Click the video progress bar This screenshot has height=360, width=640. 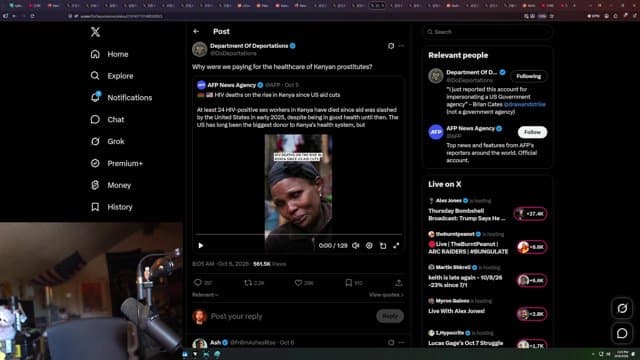[x=299, y=235]
